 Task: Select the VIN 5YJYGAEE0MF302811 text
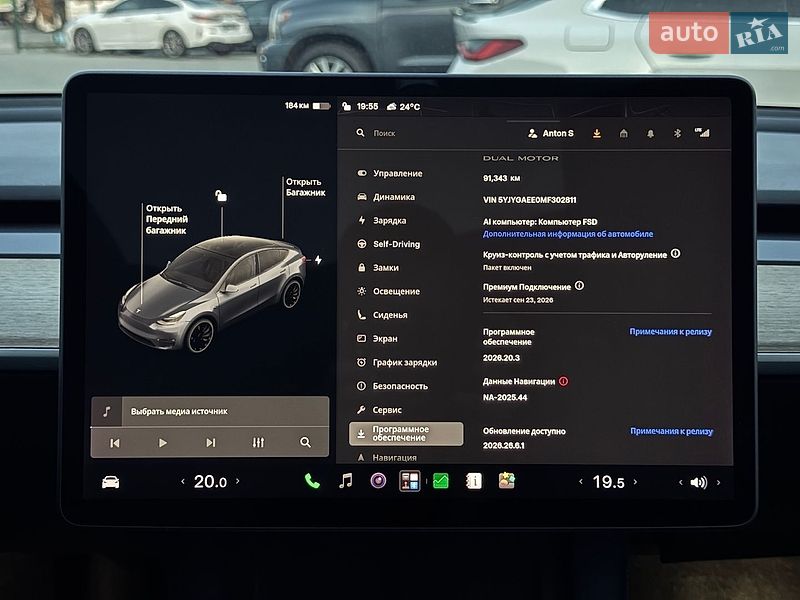(530, 200)
